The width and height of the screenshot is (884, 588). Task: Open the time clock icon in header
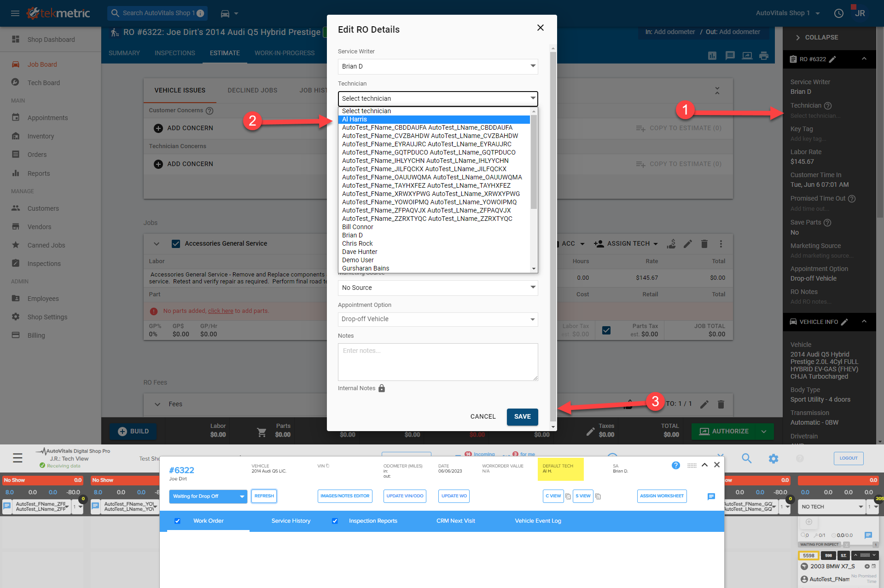(839, 13)
